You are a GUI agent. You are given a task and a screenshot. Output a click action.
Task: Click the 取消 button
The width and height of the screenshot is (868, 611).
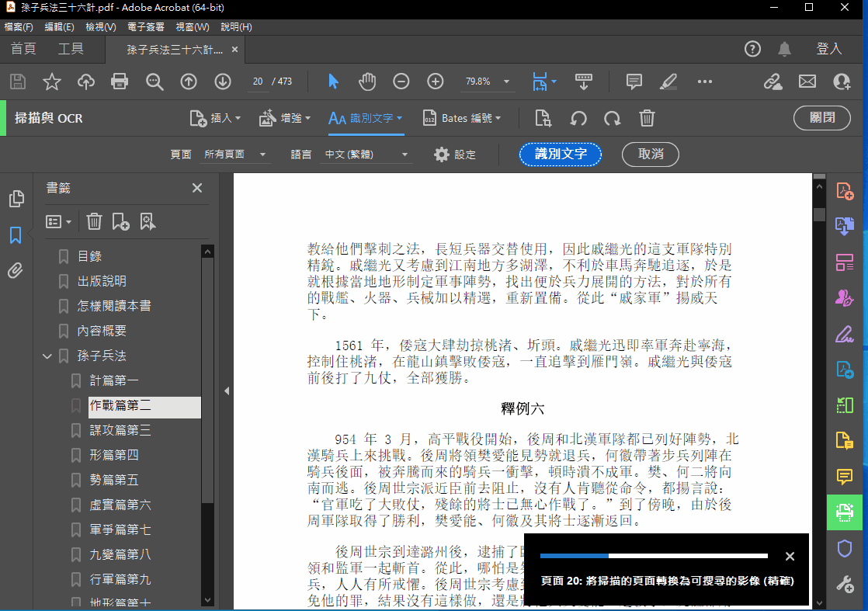[650, 154]
